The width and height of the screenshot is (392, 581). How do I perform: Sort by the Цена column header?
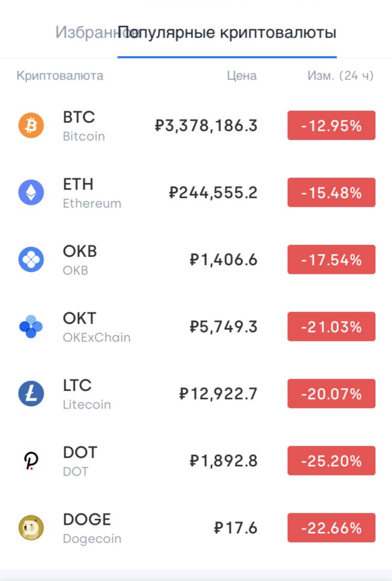pyautogui.click(x=242, y=75)
